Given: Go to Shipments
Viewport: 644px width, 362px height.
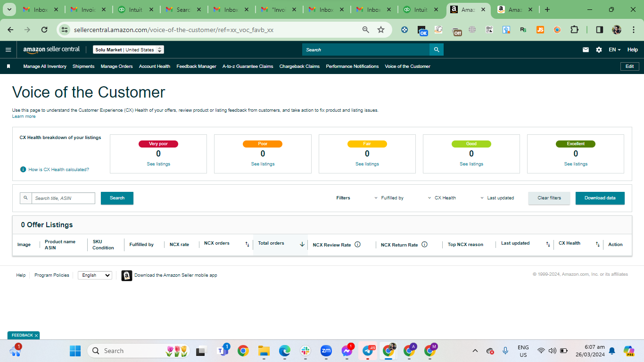Looking at the screenshot, I should tap(83, 66).
